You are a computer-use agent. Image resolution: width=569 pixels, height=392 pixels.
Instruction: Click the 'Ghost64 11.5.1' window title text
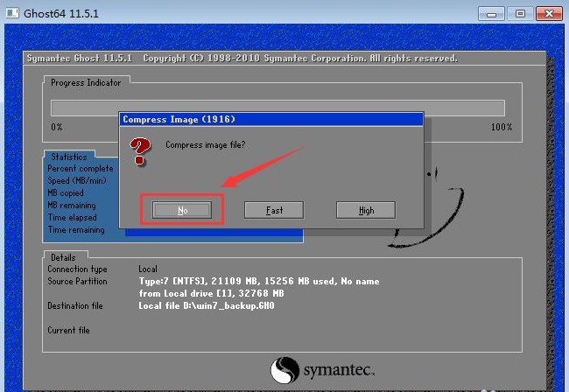[61, 14]
